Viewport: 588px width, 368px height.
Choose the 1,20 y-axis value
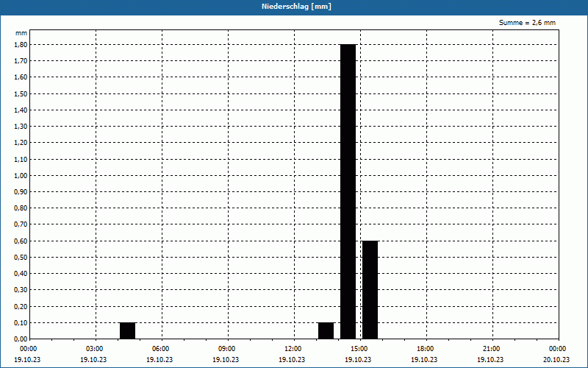(21, 143)
